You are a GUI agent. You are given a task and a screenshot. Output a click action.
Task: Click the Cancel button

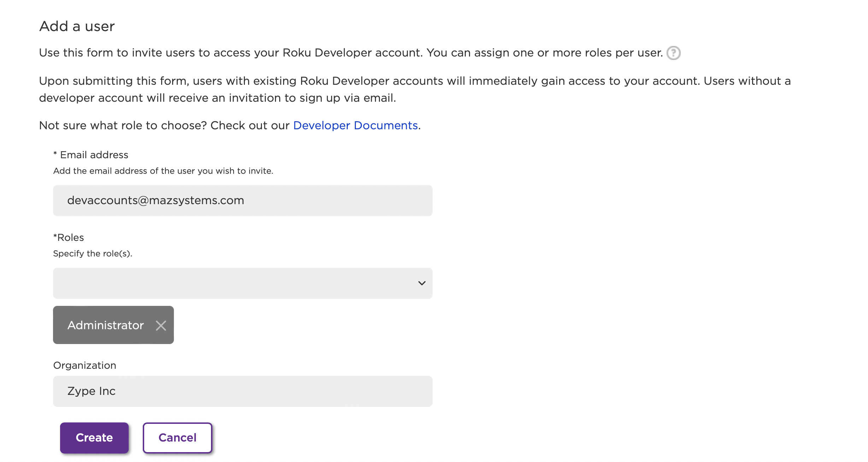point(177,438)
